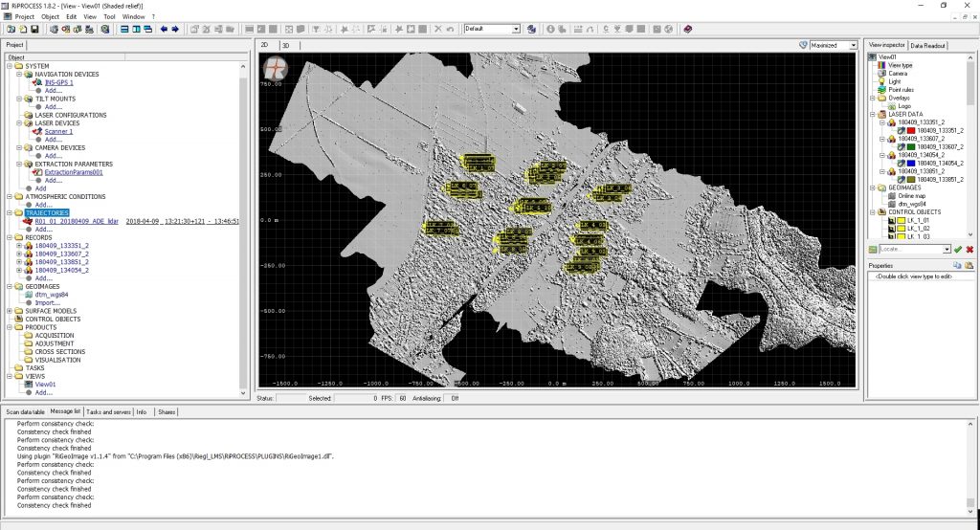Toggle visibility icon of blue 180409_134054_2 layer

tap(902, 164)
